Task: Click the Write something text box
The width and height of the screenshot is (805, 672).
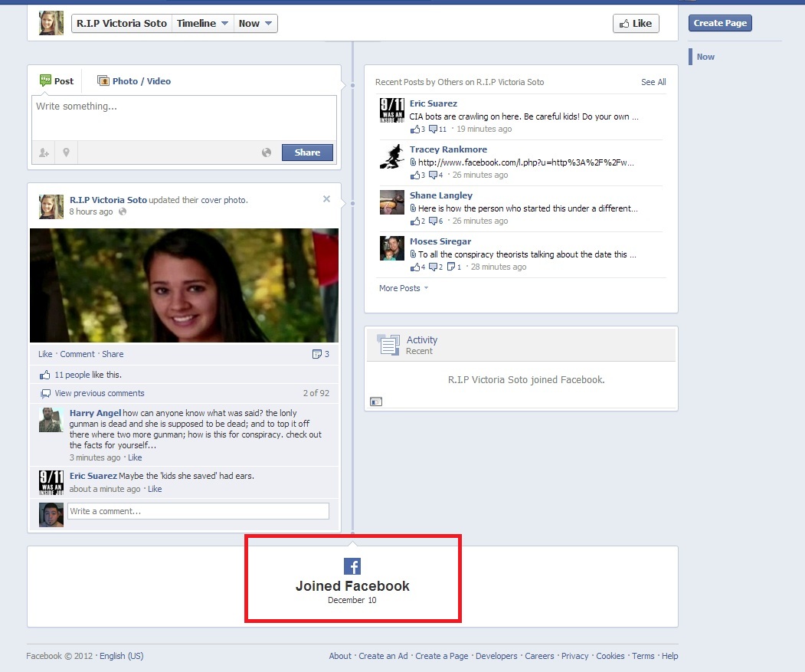Action: point(184,118)
